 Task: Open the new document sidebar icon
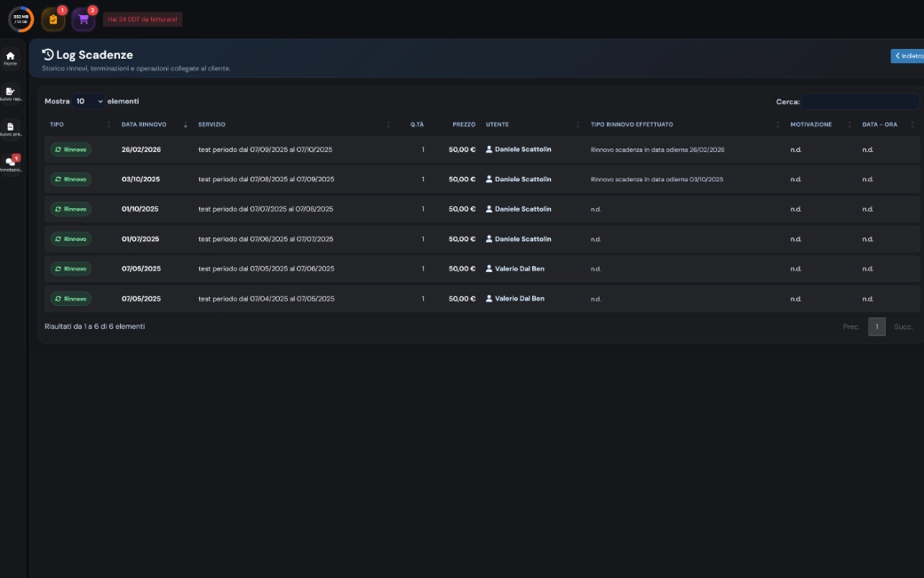[10, 129]
